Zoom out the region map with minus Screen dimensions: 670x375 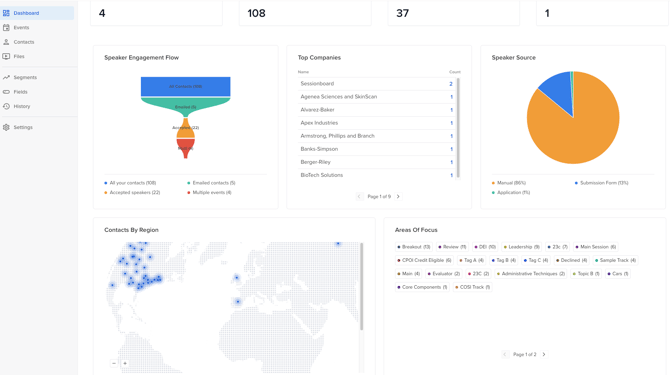coord(114,363)
